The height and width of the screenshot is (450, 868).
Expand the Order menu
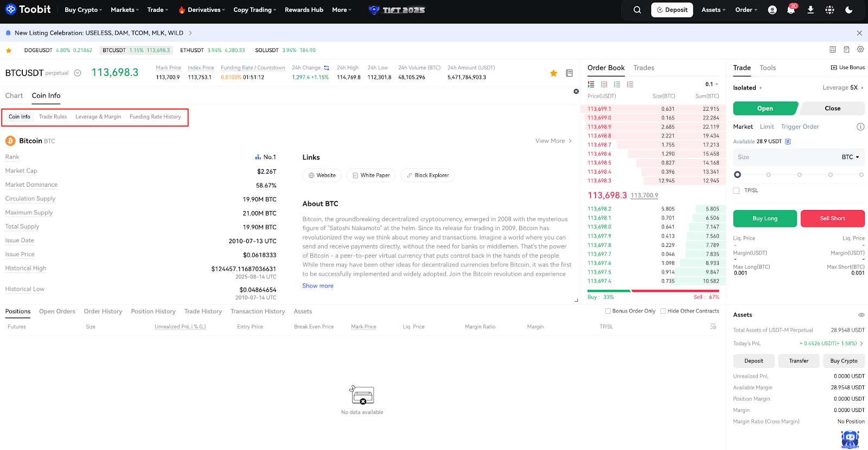pyautogui.click(x=746, y=10)
